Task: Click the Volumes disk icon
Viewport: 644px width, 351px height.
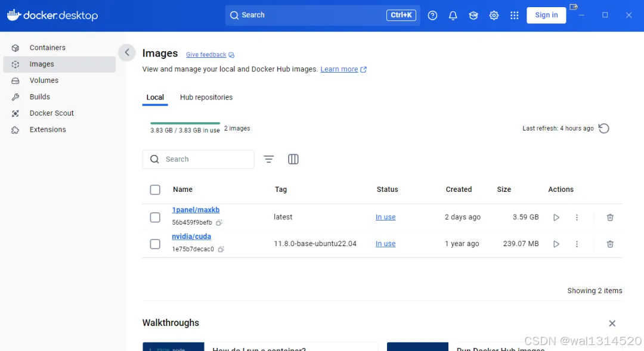Action: pyautogui.click(x=15, y=81)
